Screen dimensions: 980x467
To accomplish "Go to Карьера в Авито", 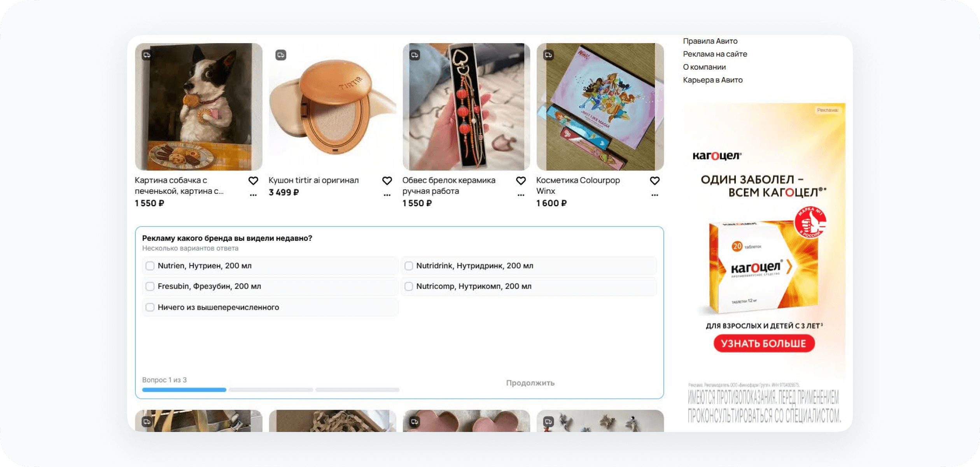I will click(713, 80).
